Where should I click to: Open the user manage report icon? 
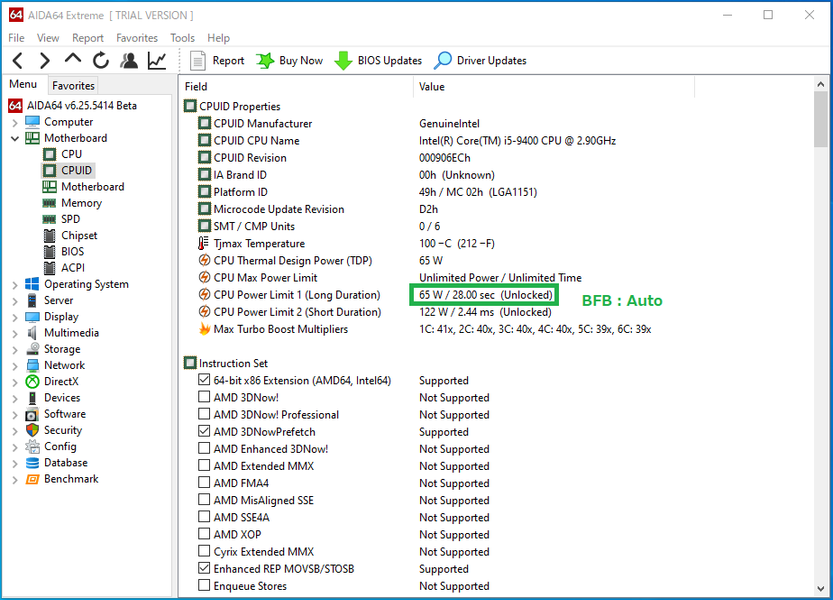tap(129, 61)
